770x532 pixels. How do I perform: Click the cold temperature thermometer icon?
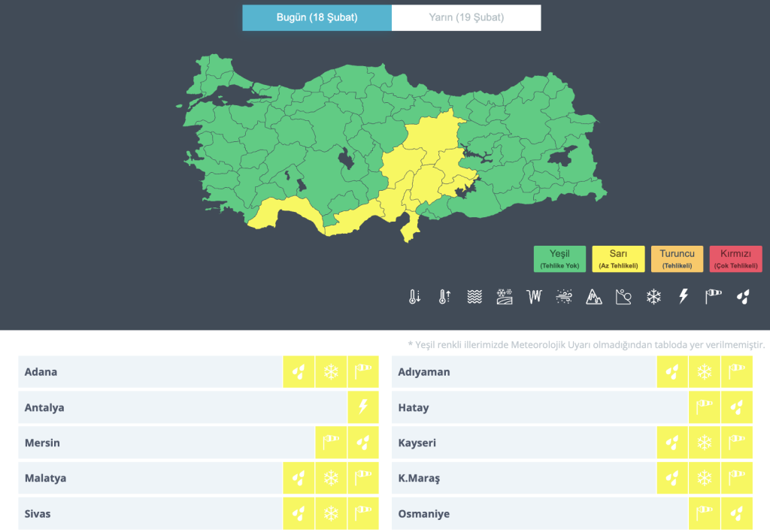tap(414, 297)
